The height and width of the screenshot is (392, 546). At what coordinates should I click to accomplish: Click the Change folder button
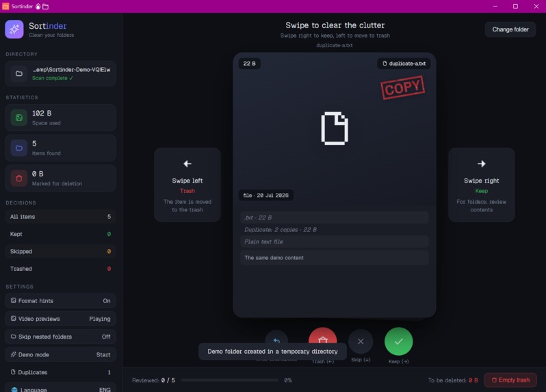point(510,29)
